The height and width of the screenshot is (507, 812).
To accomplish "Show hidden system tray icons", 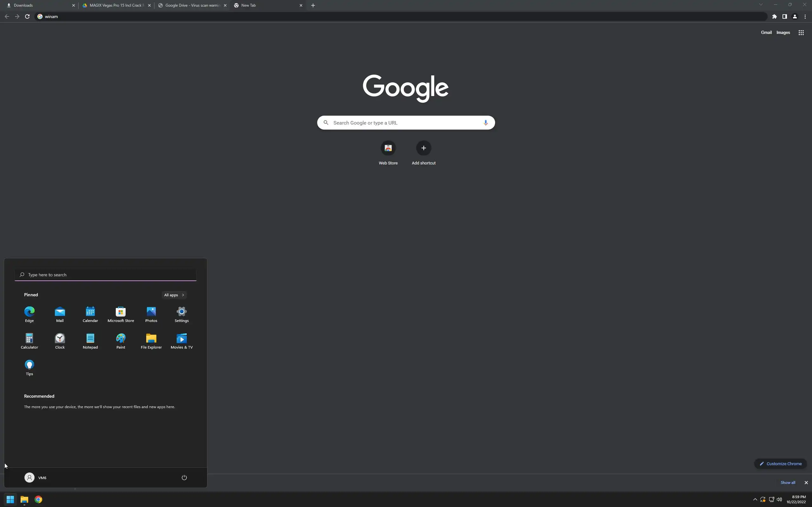I will (755, 499).
